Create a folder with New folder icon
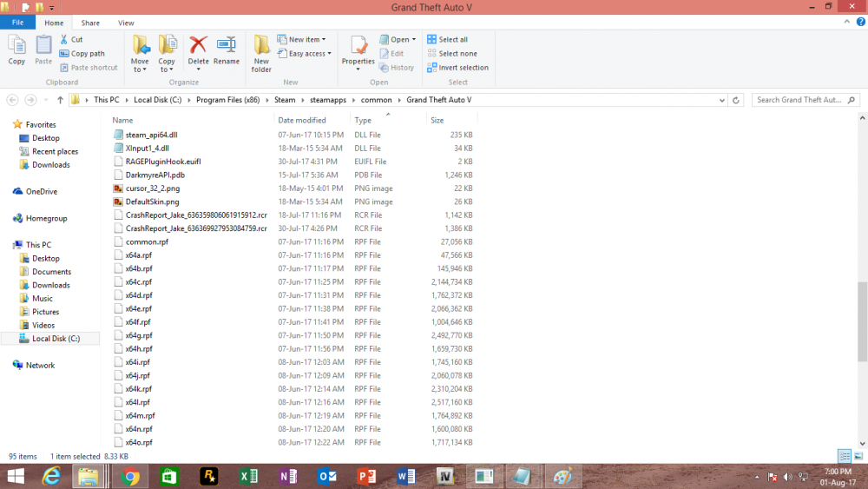Image resolution: width=868 pixels, height=489 pixels. point(260,53)
